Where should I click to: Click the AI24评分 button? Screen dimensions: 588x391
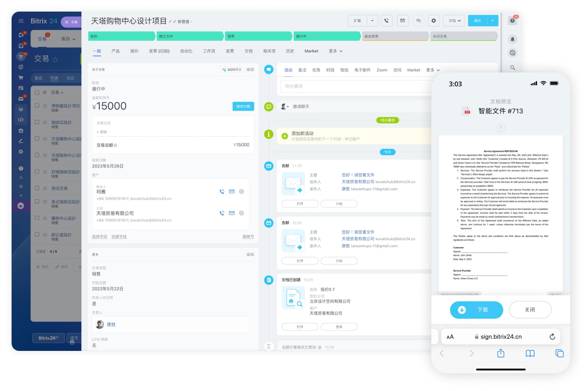point(232,70)
